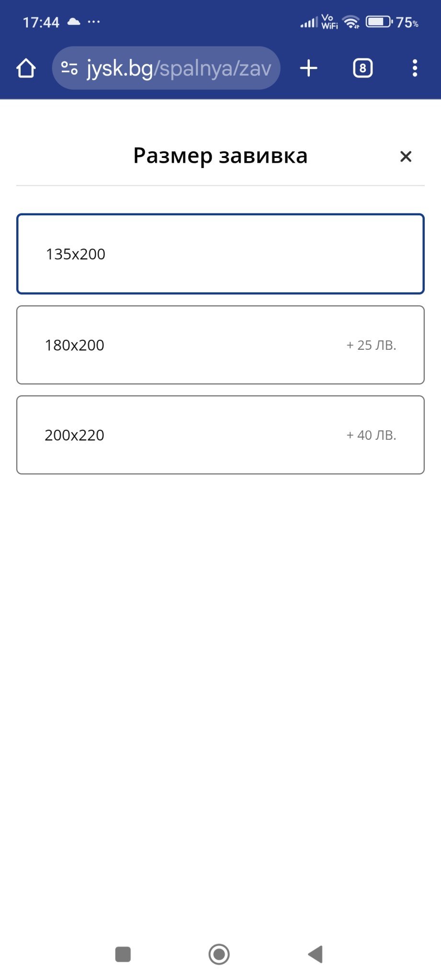Tap the clock showing 17:44

(41, 22)
